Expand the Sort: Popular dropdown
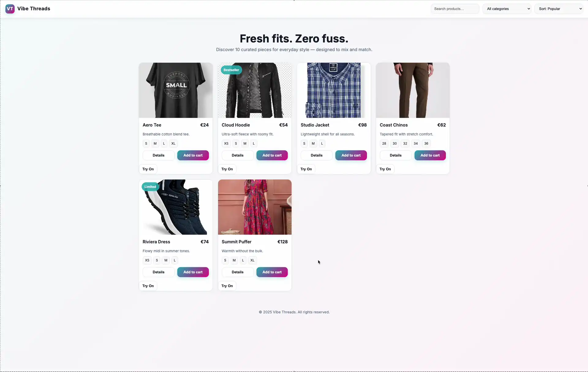The width and height of the screenshot is (588, 372). tap(559, 9)
